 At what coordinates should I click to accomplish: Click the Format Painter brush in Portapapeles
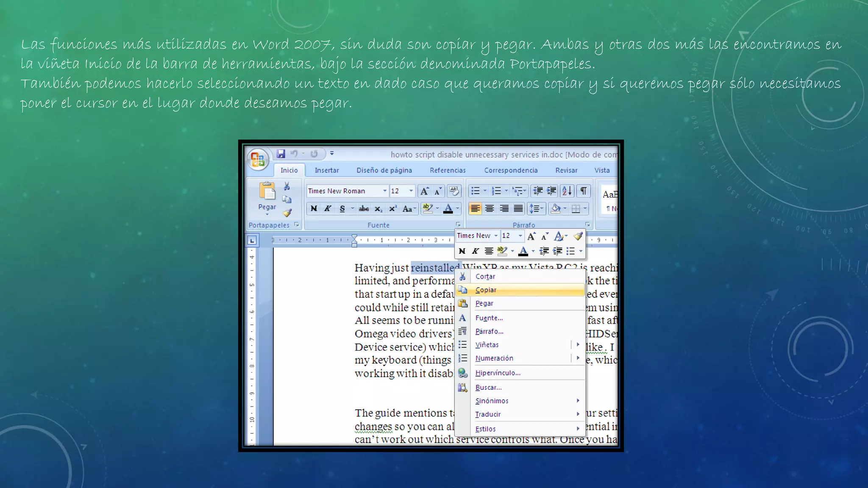pyautogui.click(x=287, y=212)
